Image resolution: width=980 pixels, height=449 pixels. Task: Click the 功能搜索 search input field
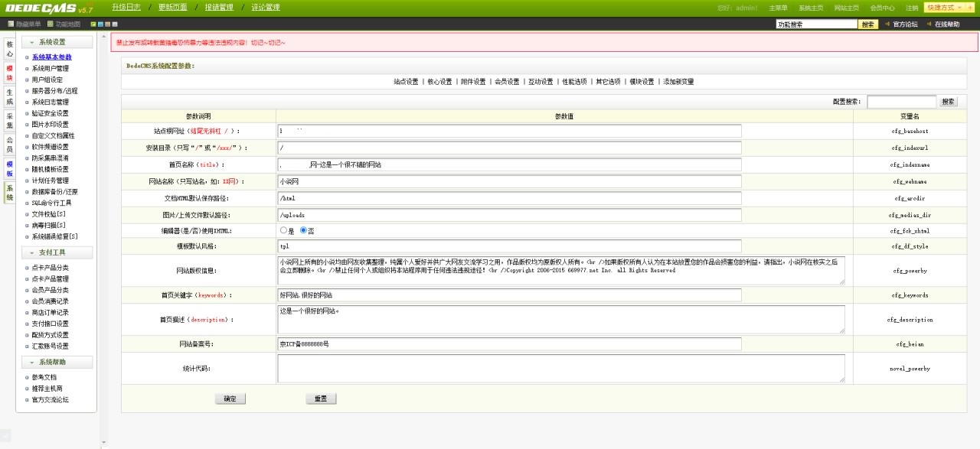click(816, 24)
